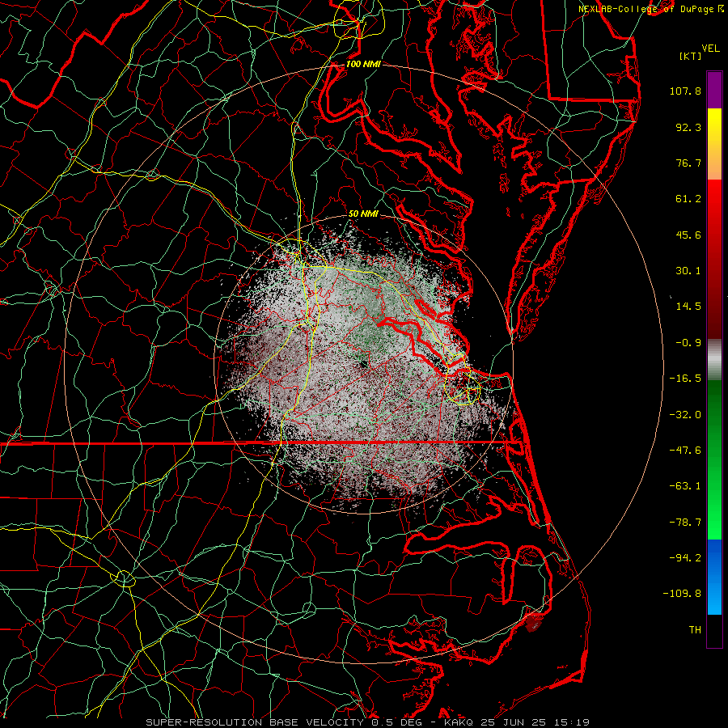Click the 107.8 legend value
Viewport: 728px width, 728px height.
685,91
